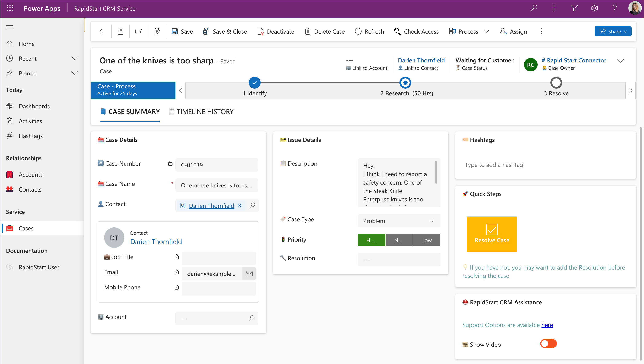
Task: Remove Darien Thornfield from Contact field
Action: pos(240,205)
